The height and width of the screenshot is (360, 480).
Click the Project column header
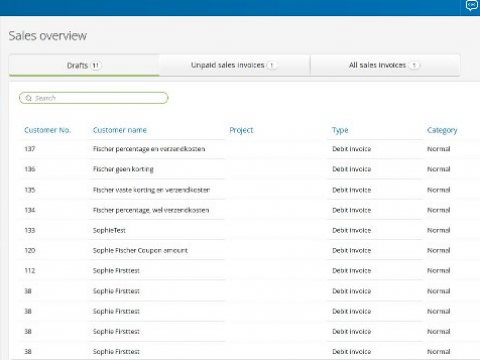click(x=241, y=130)
